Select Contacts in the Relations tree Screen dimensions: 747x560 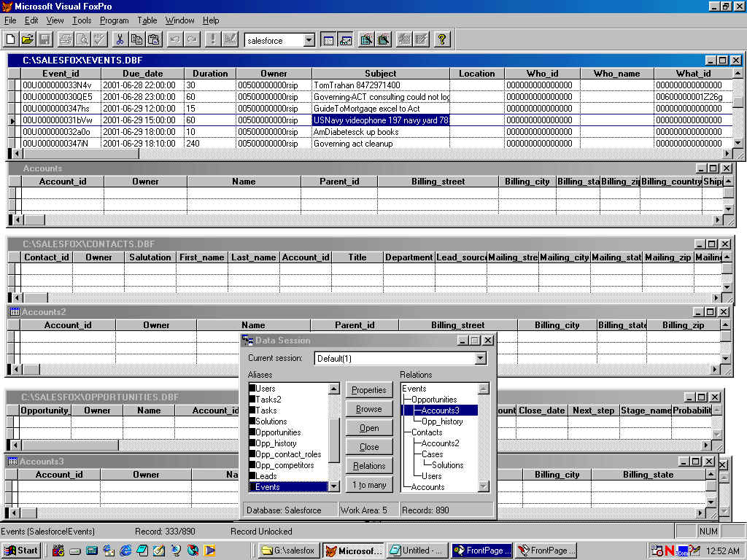click(426, 432)
